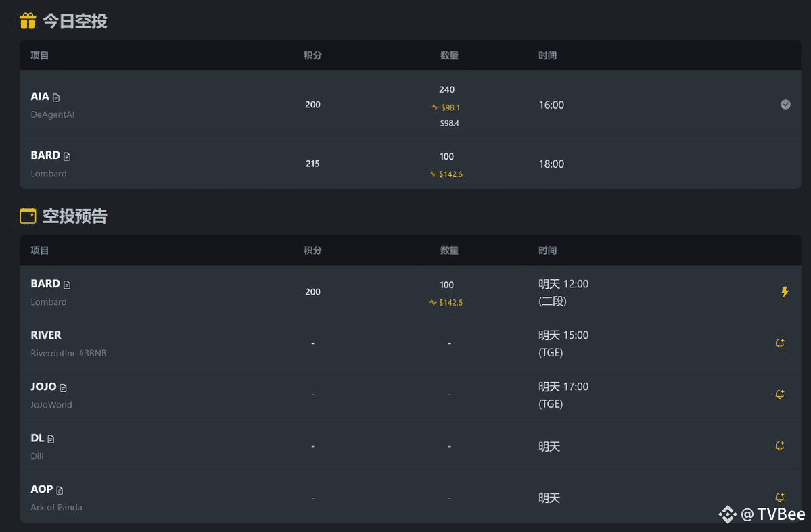Turn on the reminder bell for DL
Screen dimensions: 811x532
click(x=779, y=445)
